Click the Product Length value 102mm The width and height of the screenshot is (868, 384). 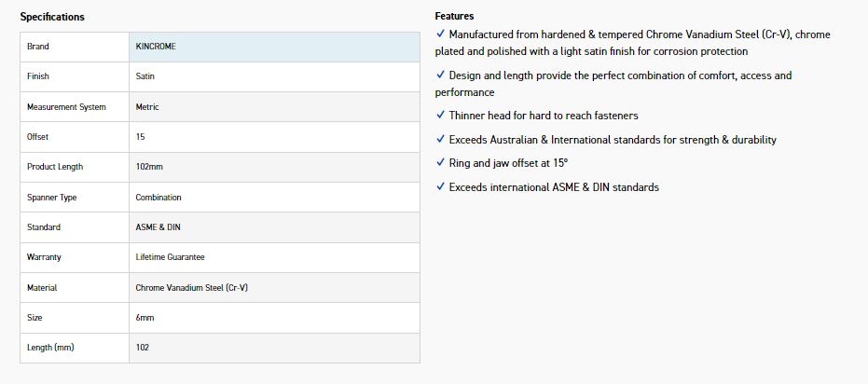(x=149, y=167)
